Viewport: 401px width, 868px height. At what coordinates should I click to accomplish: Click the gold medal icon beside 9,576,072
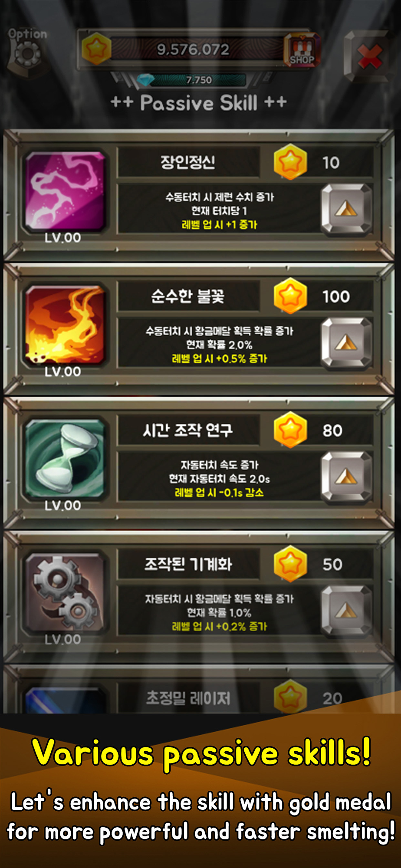(x=96, y=49)
